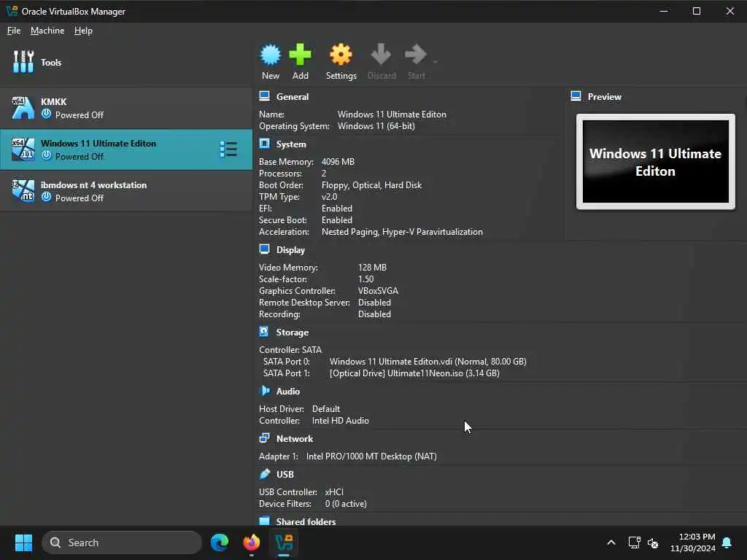747x560 pixels.
Task: Select the ibmdows nt 4 workstation machine
Action: point(126,191)
